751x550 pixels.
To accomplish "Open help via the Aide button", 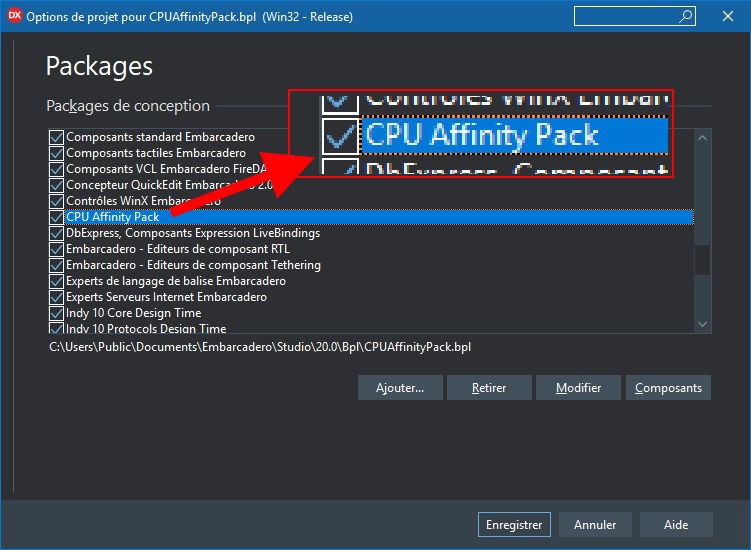I will tap(676, 525).
